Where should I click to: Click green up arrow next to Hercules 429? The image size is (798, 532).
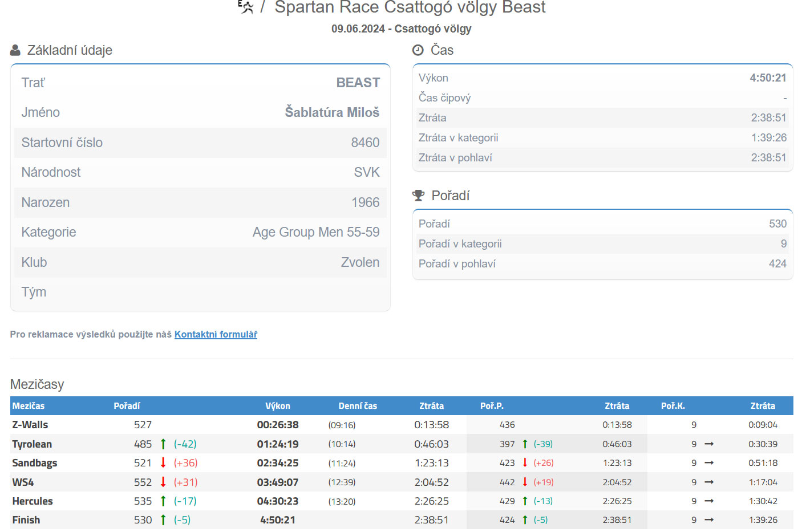tap(525, 501)
